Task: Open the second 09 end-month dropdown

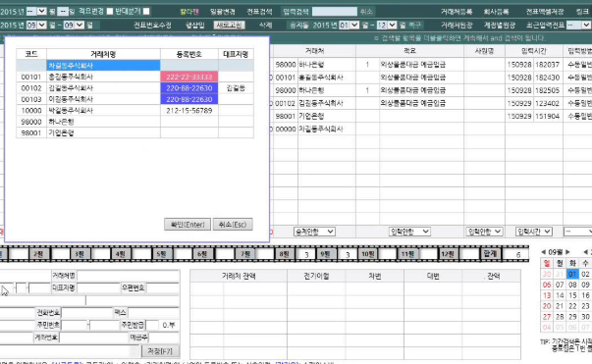Action: point(74,26)
